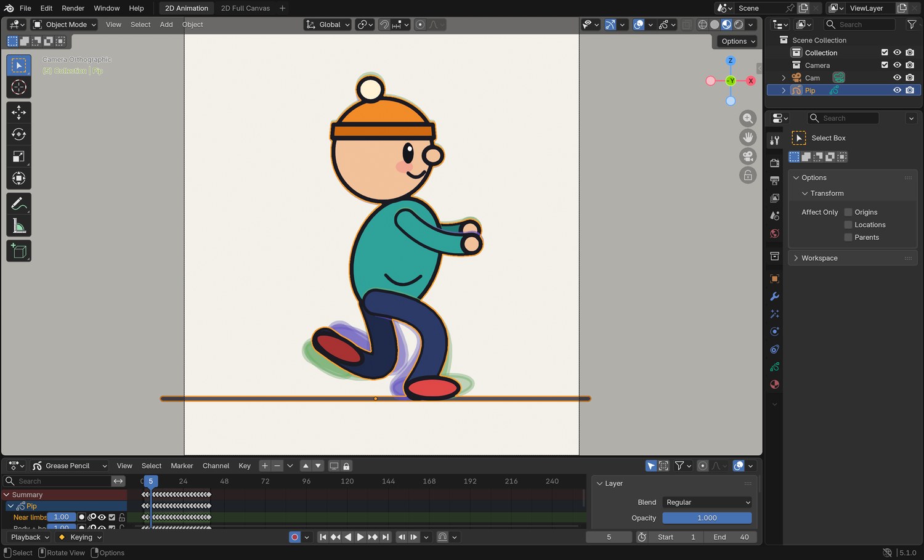Viewport: 924px width, 560px height.
Task: Click play animation forward button
Action: [x=360, y=537]
